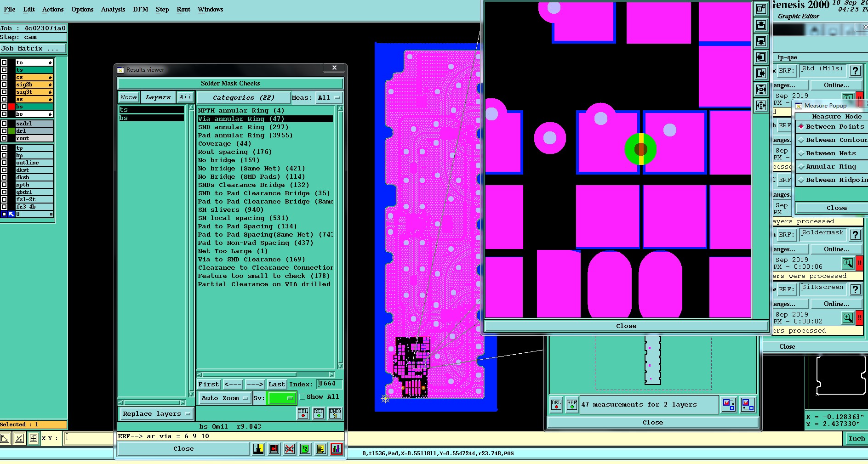Viewport: 868px width, 464px height.
Task: Toggle checkbox for layer 'to'
Action: click(4, 62)
